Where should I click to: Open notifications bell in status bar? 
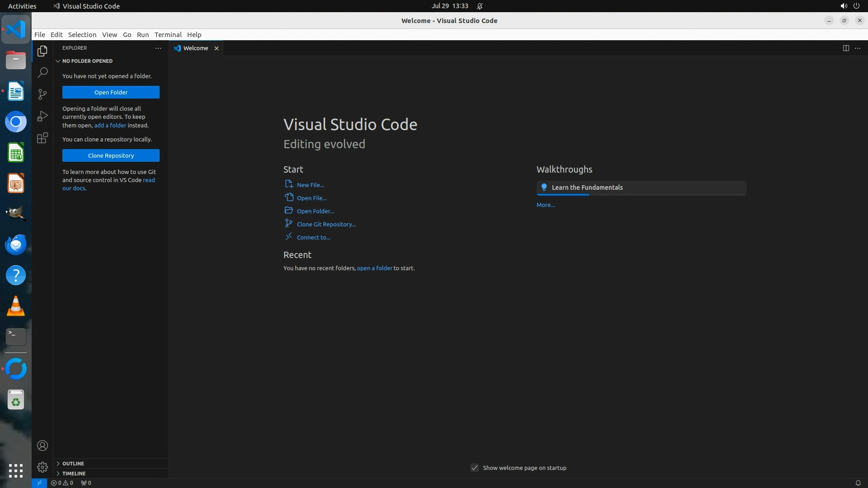pos(858,483)
